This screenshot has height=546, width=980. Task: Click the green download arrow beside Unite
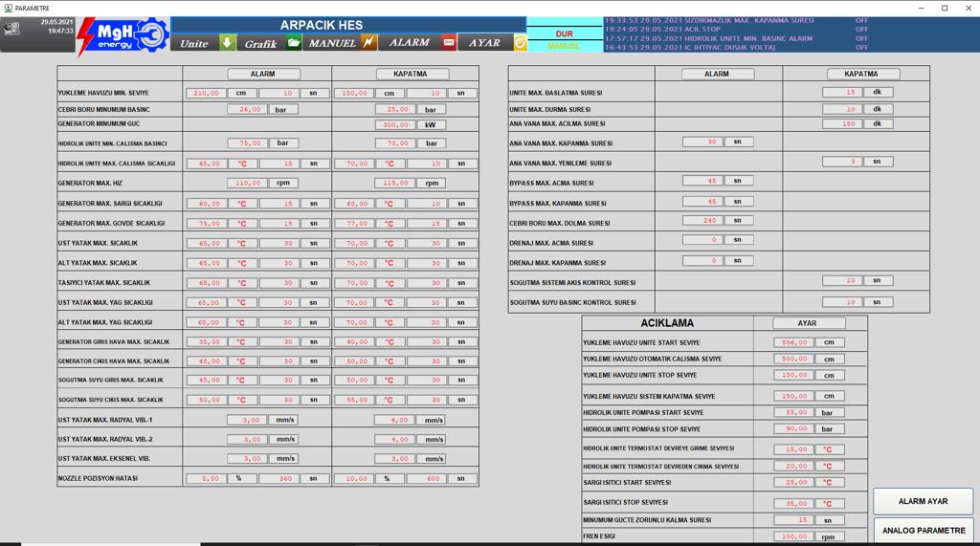pyautogui.click(x=227, y=43)
